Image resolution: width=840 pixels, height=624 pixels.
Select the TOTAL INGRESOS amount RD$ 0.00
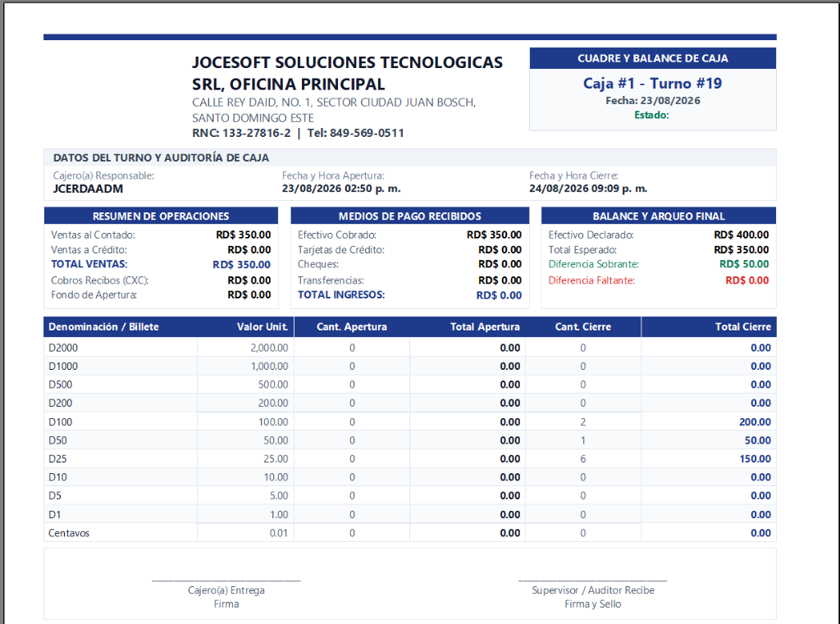point(499,295)
